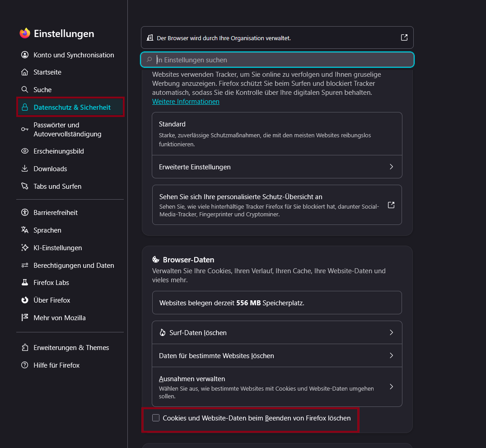Click the Mehr von Mozilla label
The width and height of the screenshot is (486, 448).
[60, 317]
